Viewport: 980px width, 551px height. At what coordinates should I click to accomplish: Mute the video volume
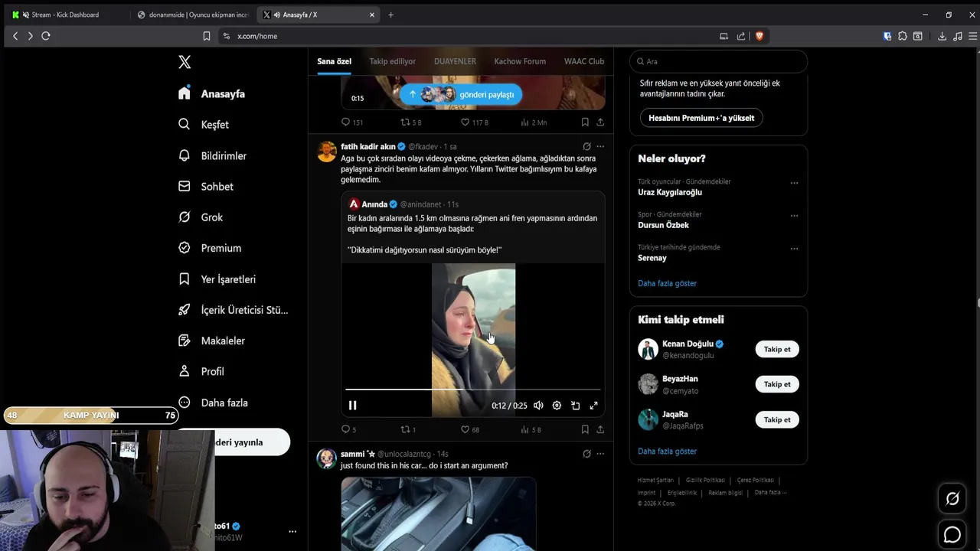point(538,406)
